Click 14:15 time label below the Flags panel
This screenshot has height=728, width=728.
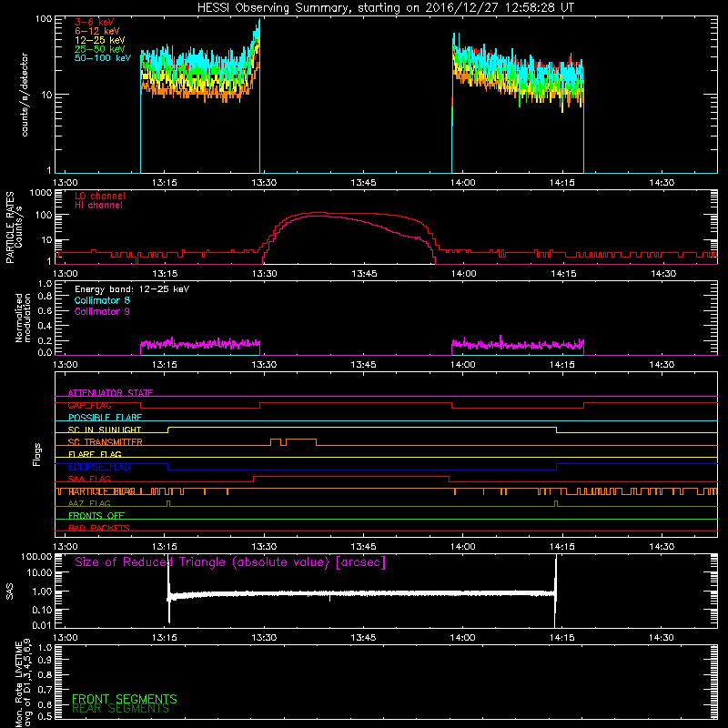562,547
